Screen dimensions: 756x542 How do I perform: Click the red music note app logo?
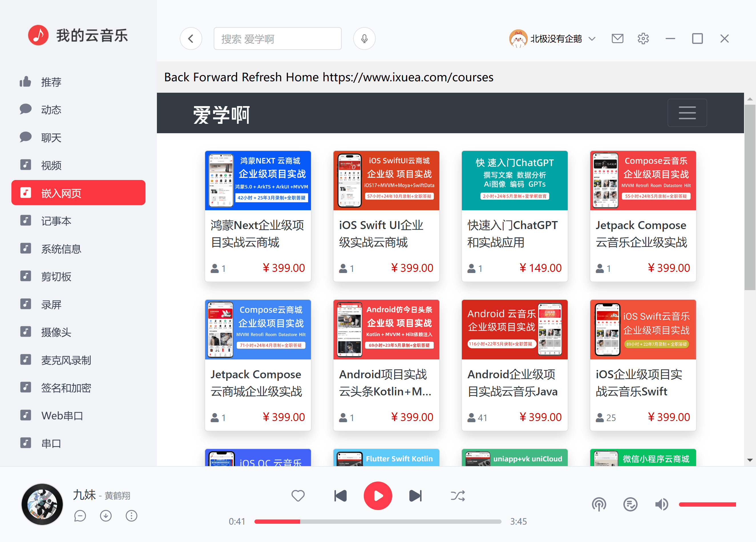(x=38, y=35)
